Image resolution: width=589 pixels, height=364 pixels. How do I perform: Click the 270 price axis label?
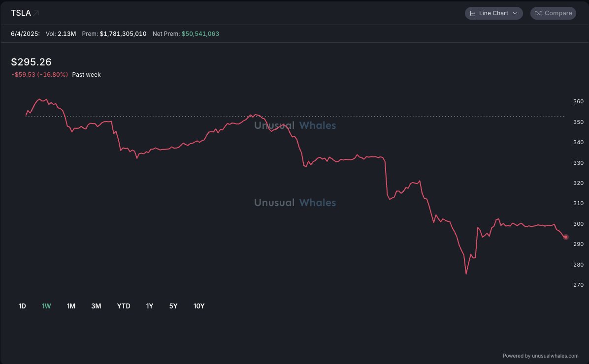pos(579,285)
